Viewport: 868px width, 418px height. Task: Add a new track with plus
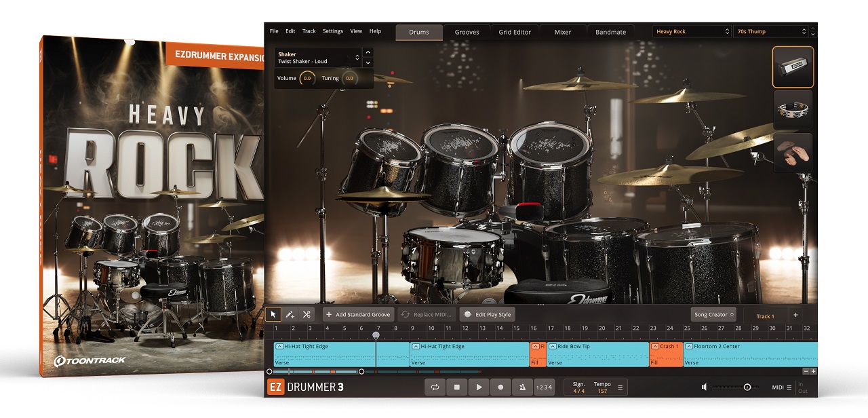795,315
